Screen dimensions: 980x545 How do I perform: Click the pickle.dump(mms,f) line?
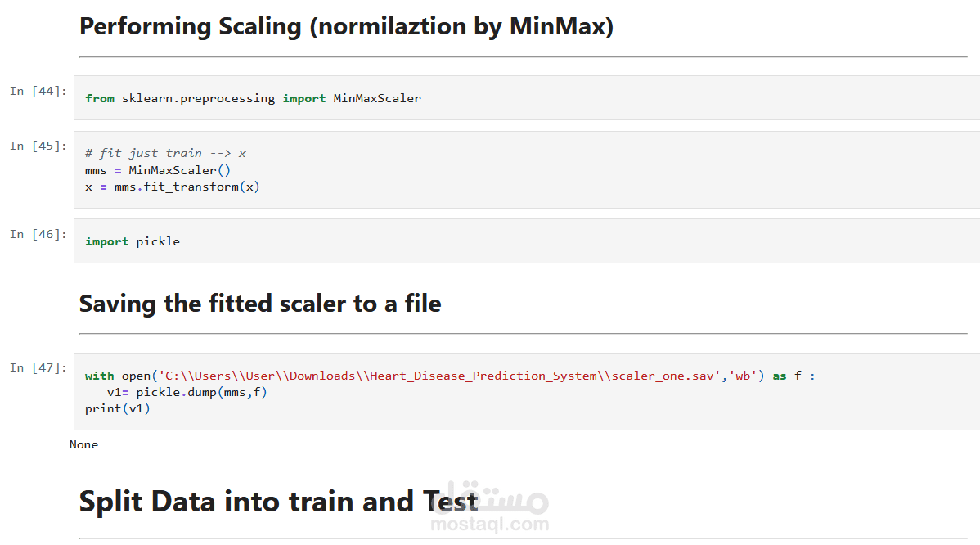[x=187, y=392]
